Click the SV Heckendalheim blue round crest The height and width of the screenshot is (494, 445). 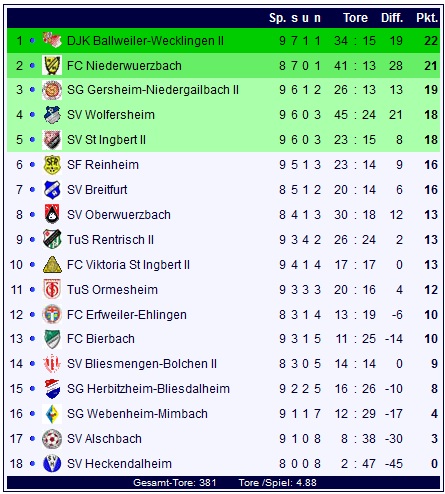point(52,463)
